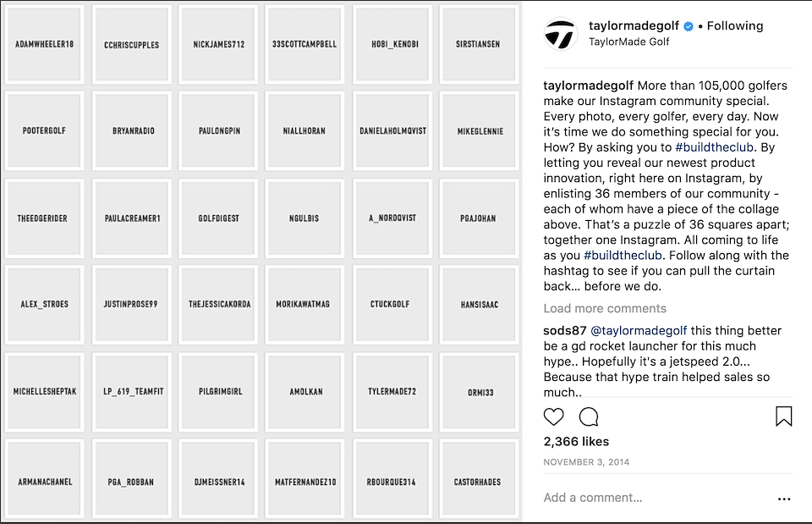The width and height of the screenshot is (812, 524).
Task: Click the THEJESSICAKORDA square
Action: point(218,305)
